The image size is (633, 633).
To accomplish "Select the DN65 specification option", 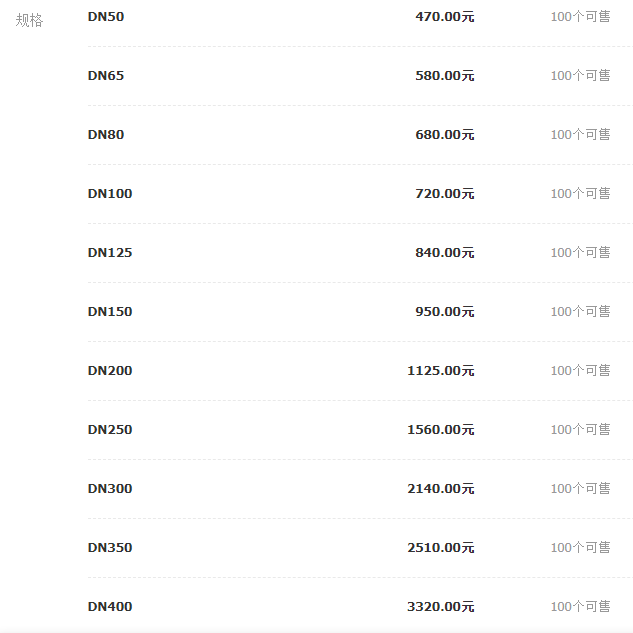I will click(106, 76).
